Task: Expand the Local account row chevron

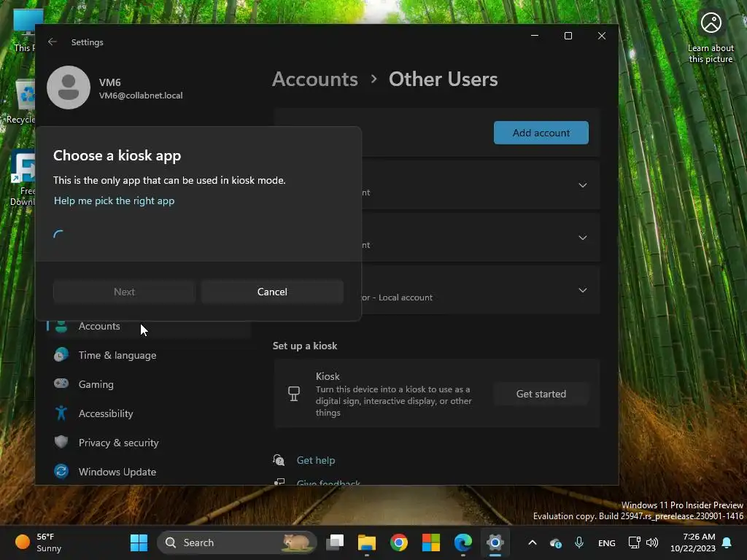Action: tap(582, 290)
